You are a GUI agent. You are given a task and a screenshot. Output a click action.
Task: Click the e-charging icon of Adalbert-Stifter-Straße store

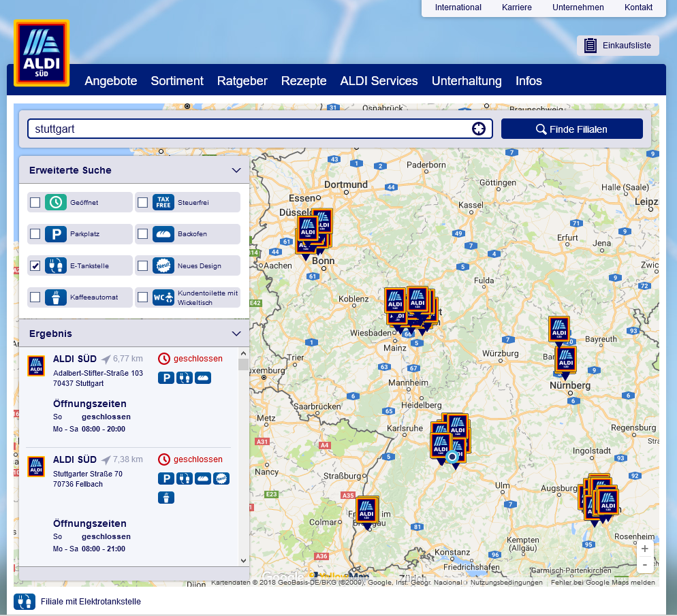click(185, 378)
